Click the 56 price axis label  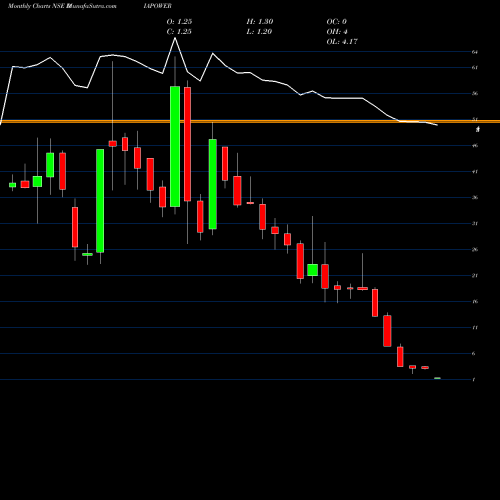pyautogui.click(x=475, y=94)
